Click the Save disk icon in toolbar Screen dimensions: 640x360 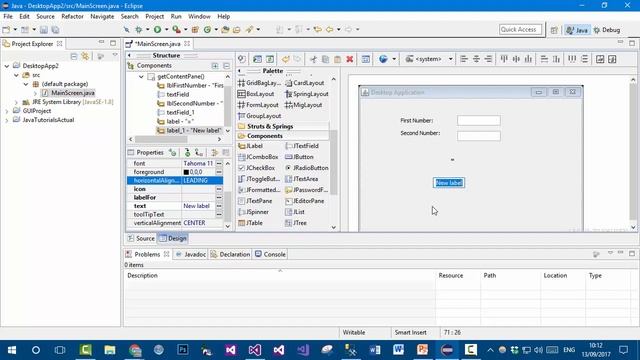44,30
